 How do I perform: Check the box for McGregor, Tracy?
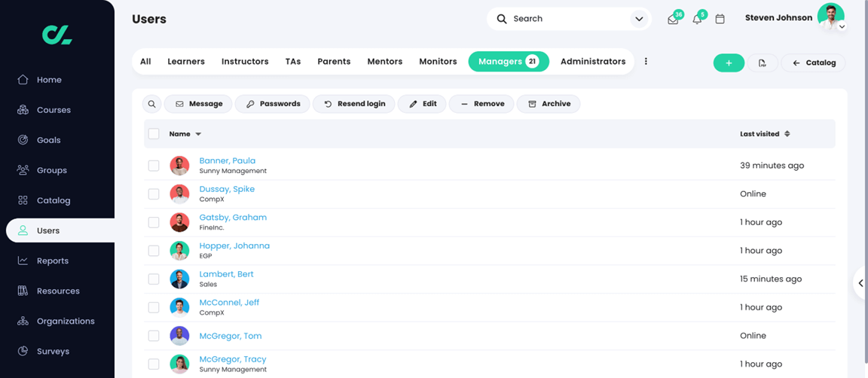click(x=154, y=364)
